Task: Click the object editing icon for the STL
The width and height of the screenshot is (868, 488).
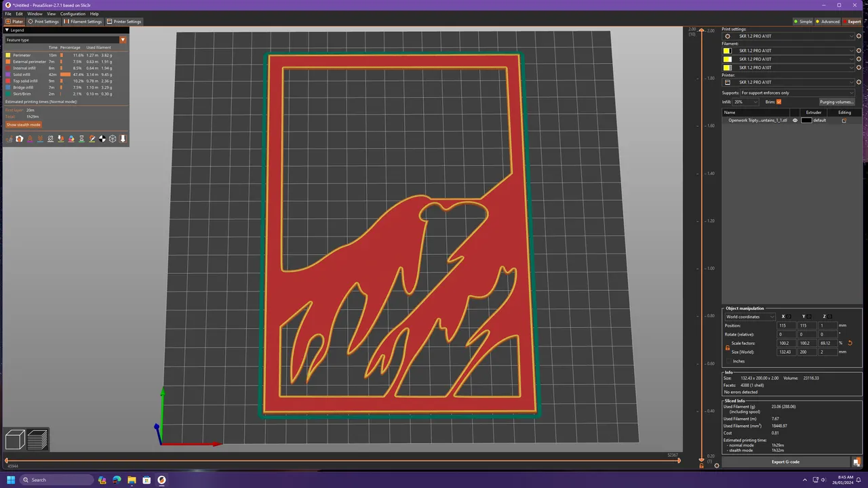Action: [844, 121]
